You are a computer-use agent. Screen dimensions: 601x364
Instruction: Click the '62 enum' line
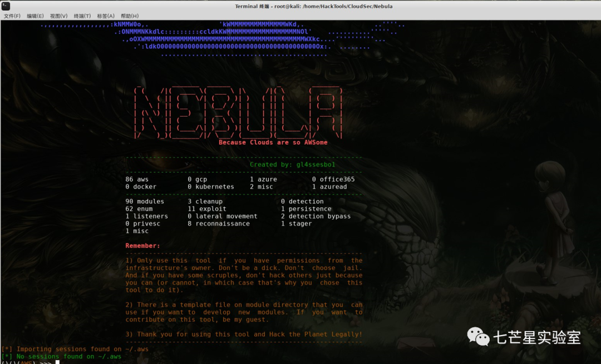click(139, 209)
